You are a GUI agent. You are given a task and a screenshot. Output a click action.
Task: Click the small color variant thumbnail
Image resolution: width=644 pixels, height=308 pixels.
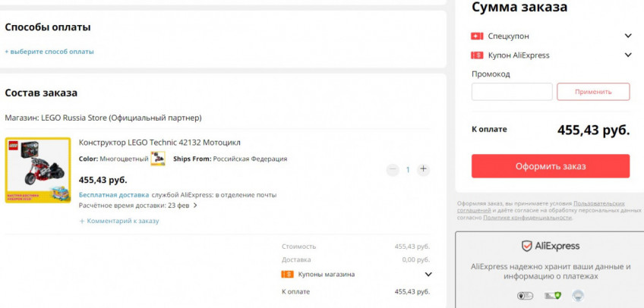158,159
